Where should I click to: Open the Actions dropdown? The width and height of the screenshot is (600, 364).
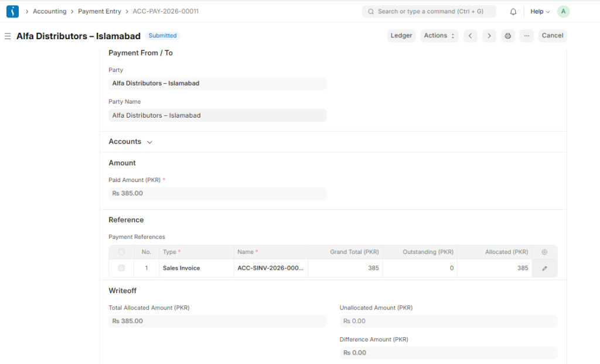pos(439,36)
